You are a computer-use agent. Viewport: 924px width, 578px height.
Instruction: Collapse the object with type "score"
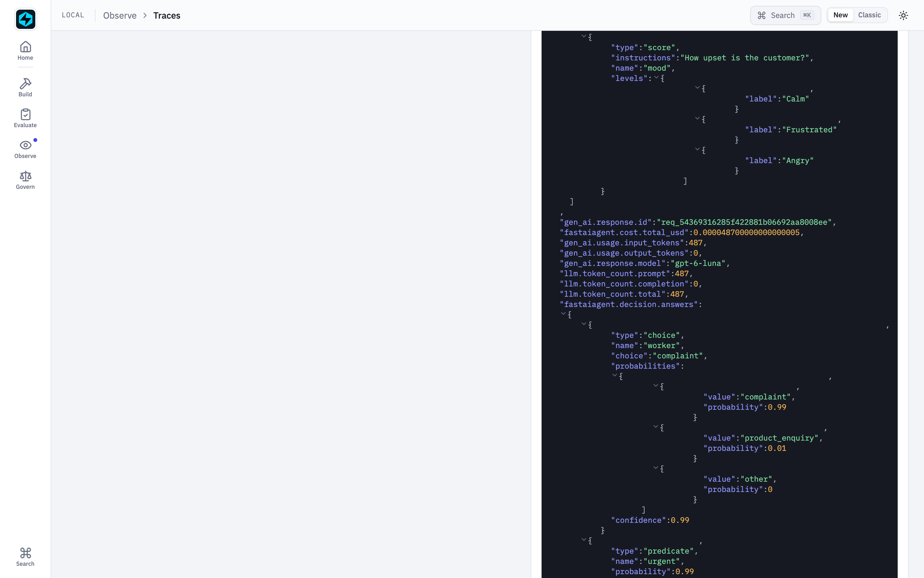click(x=584, y=36)
